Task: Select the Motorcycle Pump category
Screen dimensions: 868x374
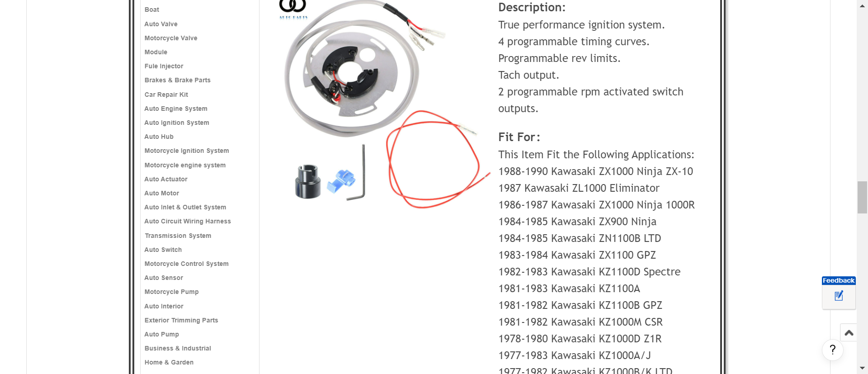Action: (x=172, y=292)
